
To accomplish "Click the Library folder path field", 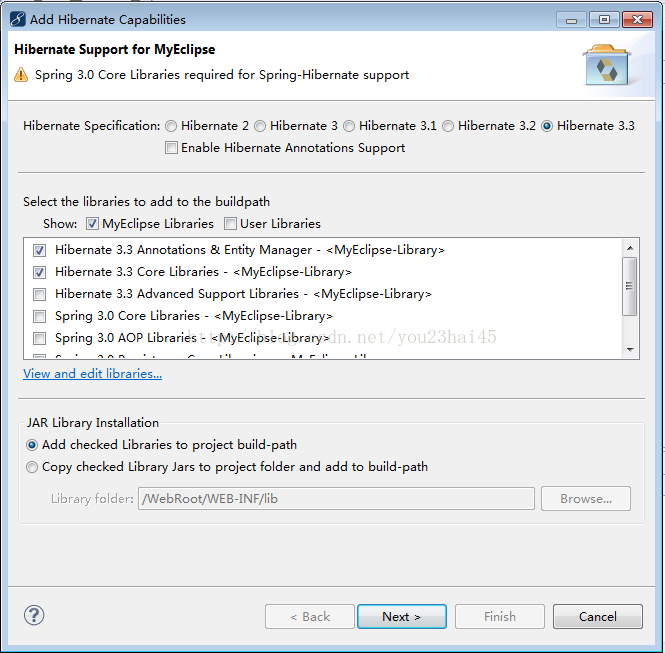I will [336, 499].
